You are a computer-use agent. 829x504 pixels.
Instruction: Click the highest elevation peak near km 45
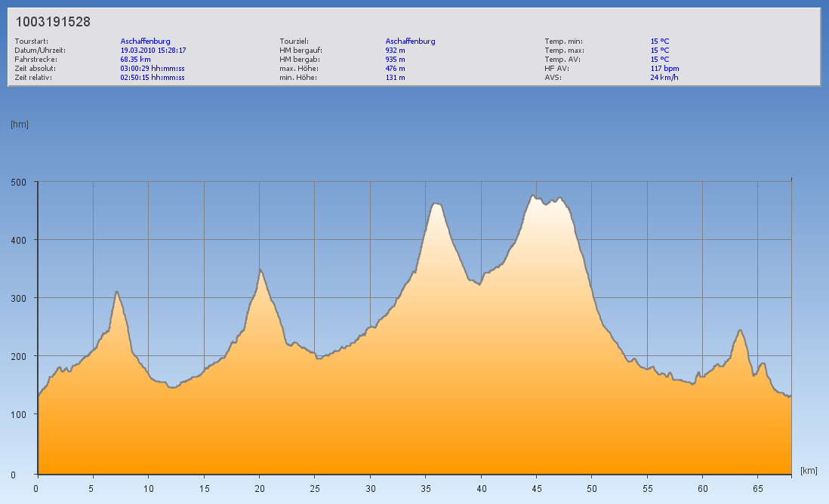pyautogui.click(x=533, y=196)
